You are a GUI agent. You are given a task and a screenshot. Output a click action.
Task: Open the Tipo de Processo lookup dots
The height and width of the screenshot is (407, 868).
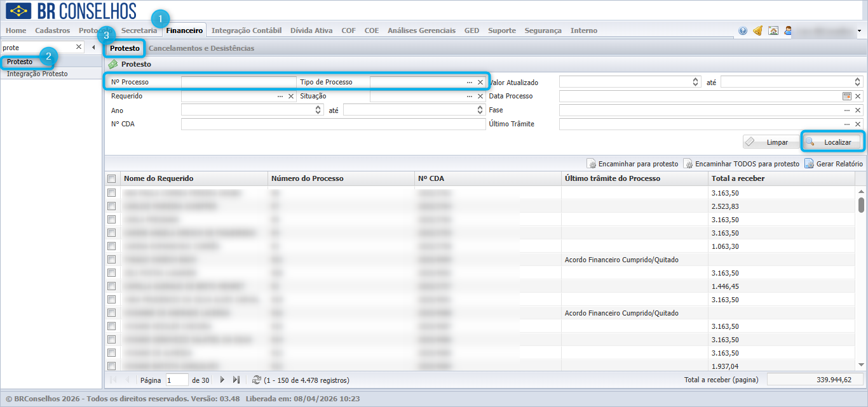point(470,83)
